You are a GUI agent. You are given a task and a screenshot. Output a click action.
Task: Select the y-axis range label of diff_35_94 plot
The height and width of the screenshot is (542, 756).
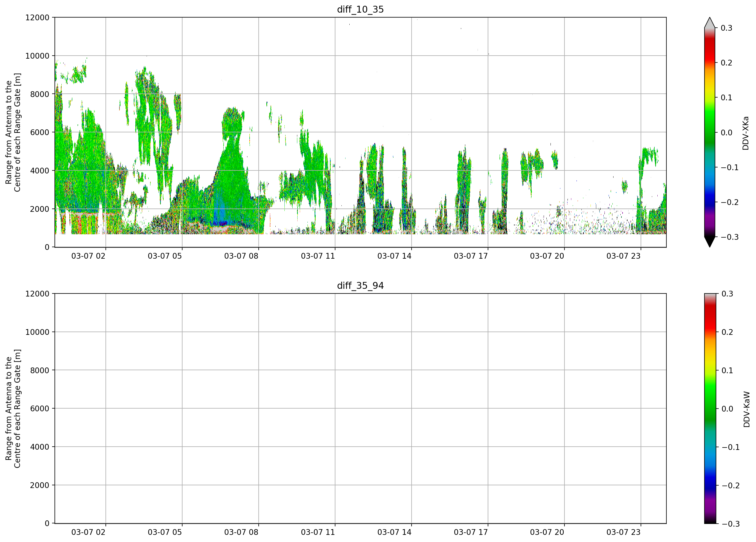point(13,408)
